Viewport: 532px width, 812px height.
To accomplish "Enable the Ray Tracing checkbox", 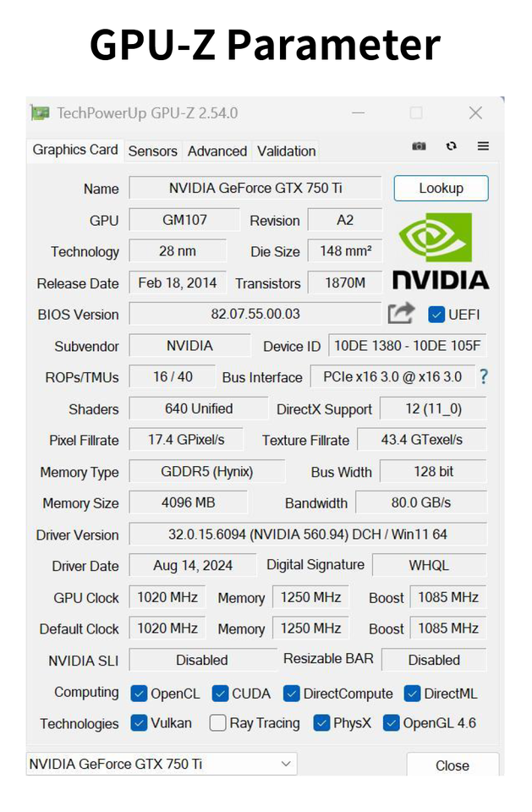I will tap(218, 723).
